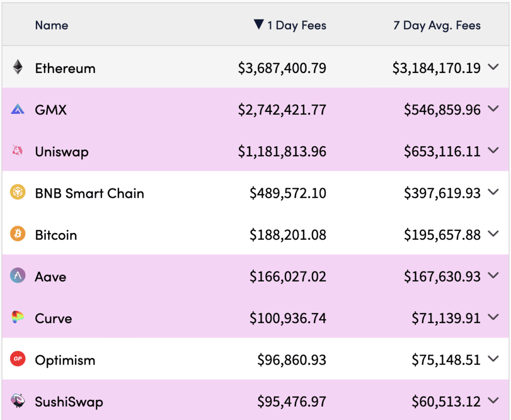Image resolution: width=511 pixels, height=420 pixels.
Task: Click the Uniswap unicorn logo icon
Action: [x=17, y=150]
